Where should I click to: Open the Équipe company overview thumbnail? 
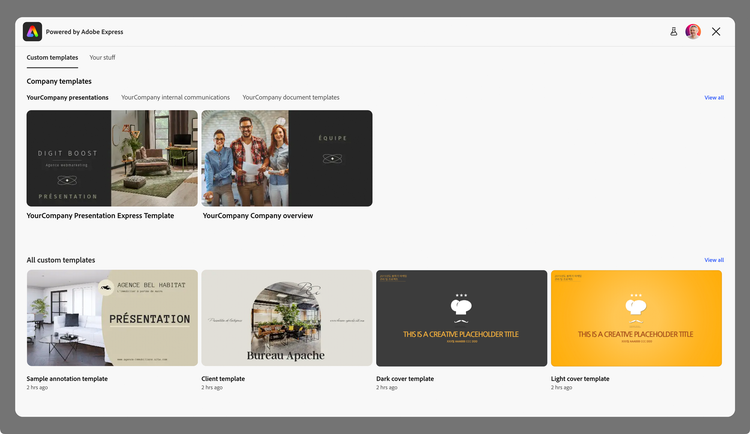pos(287,158)
